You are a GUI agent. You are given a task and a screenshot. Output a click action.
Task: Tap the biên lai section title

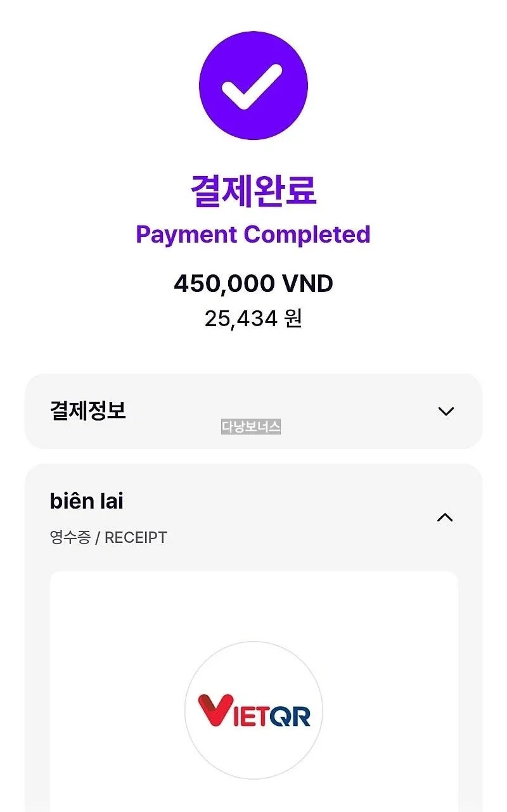coord(86,501)
